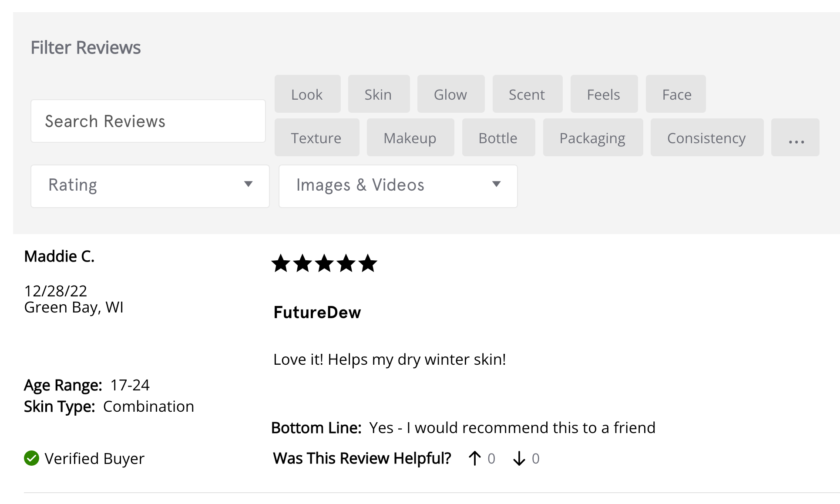Filter reviews by Packaging
840x504 pixels.
click(x=593, y=138)
